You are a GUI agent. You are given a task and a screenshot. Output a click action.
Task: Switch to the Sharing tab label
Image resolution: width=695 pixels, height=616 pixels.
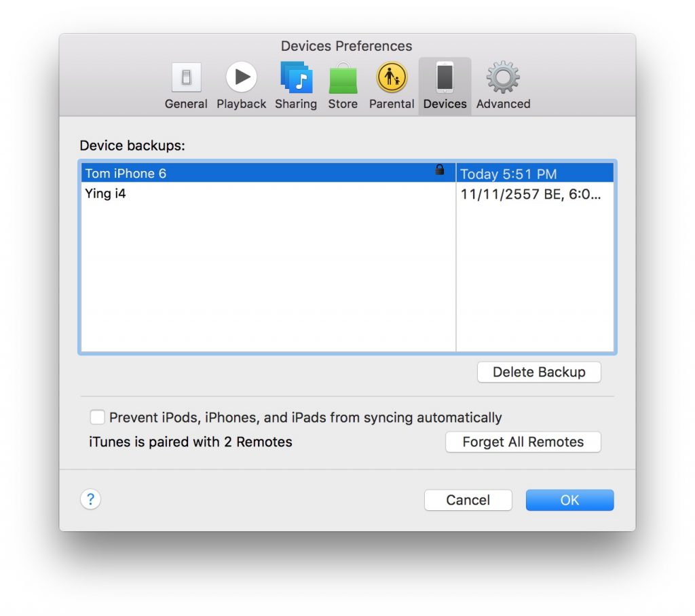pos(296,104)
